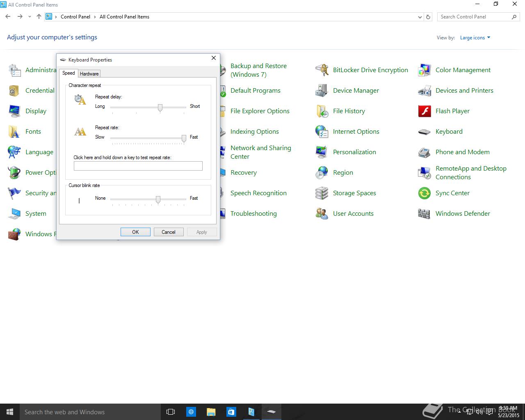Open the Region icon
Viewport: 525px width, 420px height.
(322, 173)
